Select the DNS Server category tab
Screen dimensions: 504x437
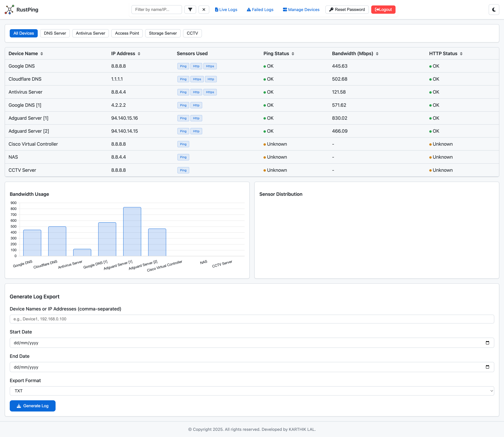click(x=55, y=33)
